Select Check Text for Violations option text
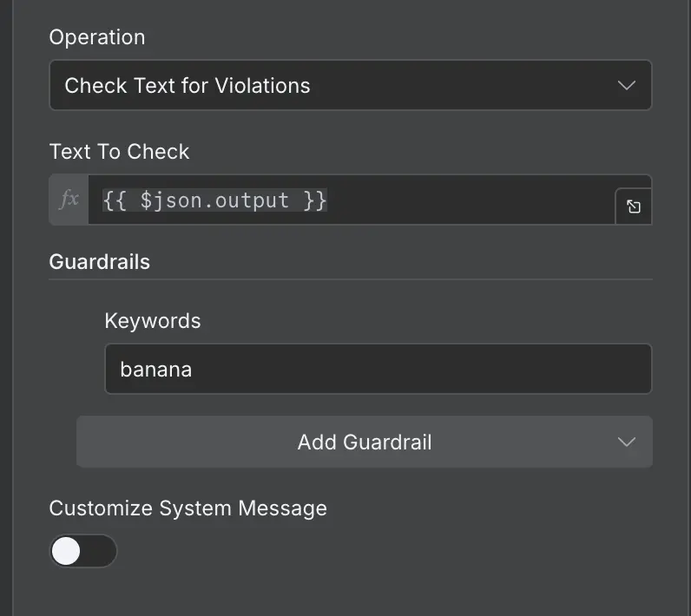Screen dimensions: 691x616 [187, 85]
